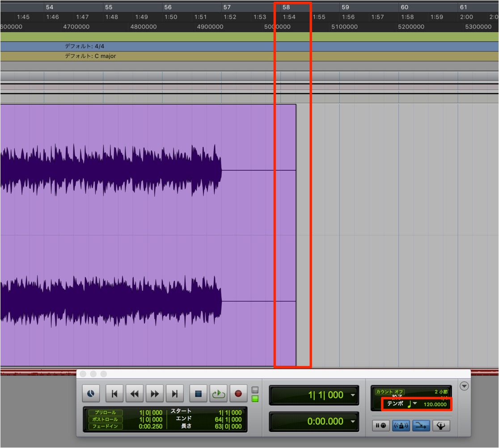This screenshot has width=499, height=448.
Task: Click the 長さ length value 63|0|000
Action: click(x=228, y=427)
